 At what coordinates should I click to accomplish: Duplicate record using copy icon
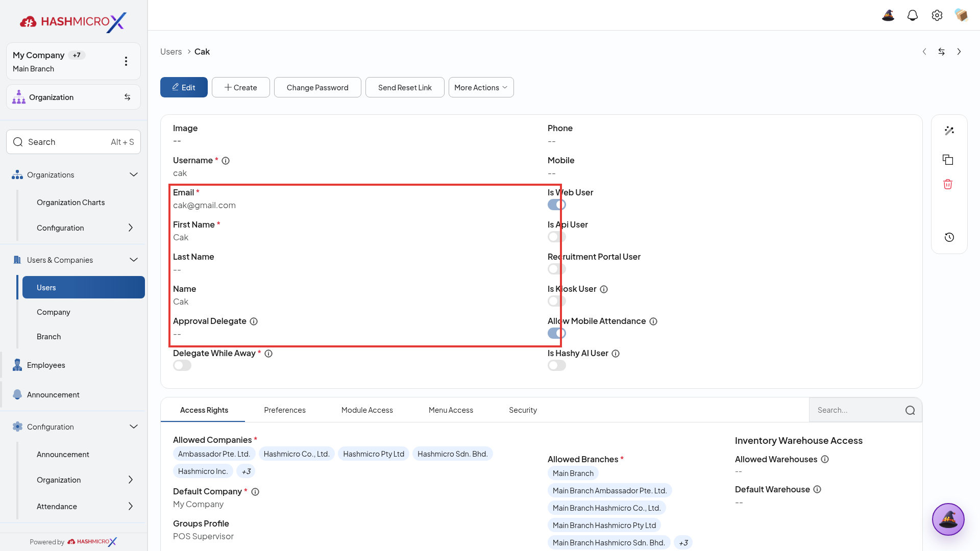click(x=948, y=160)
